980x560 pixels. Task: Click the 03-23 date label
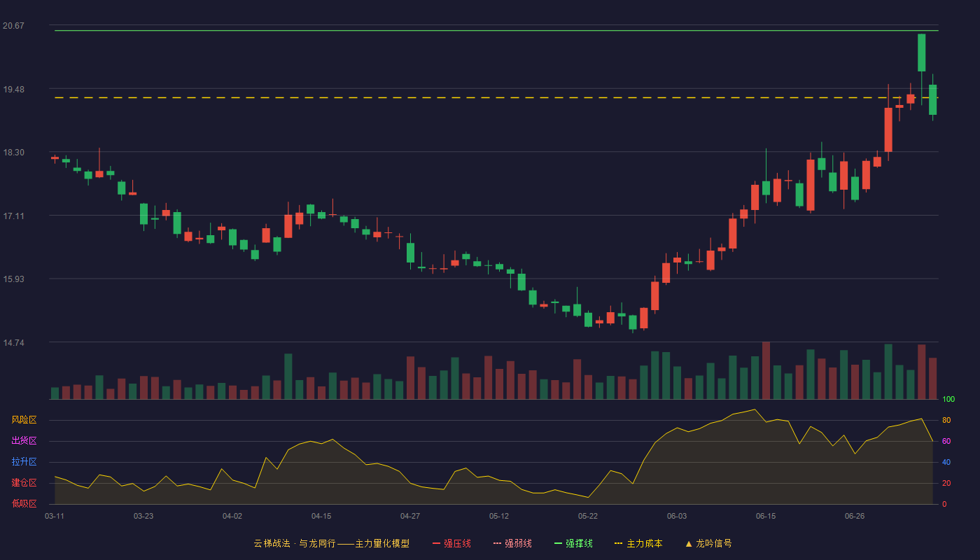(x=143, y=516)
